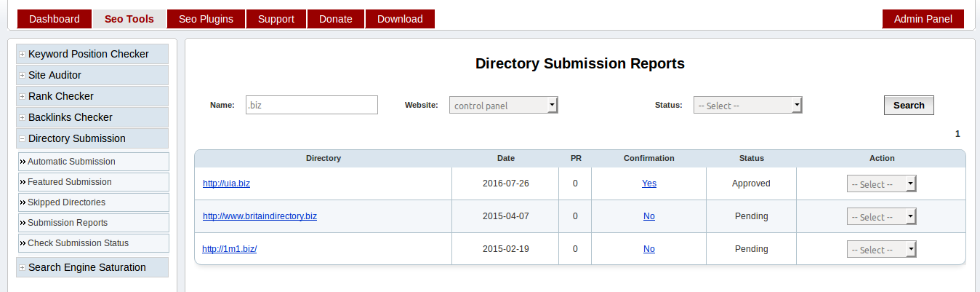The image size is (980, 292).
Task: Click date 2015-02-19 cell
Action: (x=506, y=249)
